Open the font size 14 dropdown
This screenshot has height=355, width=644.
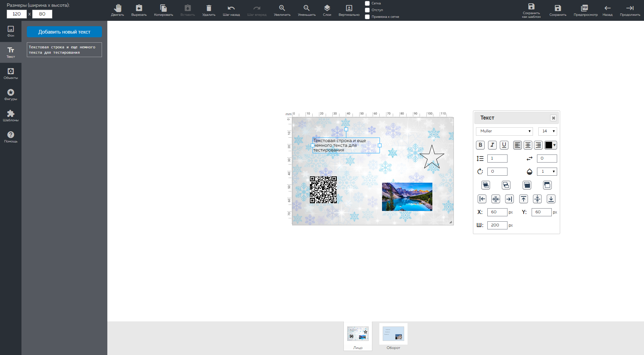(548, 131)
